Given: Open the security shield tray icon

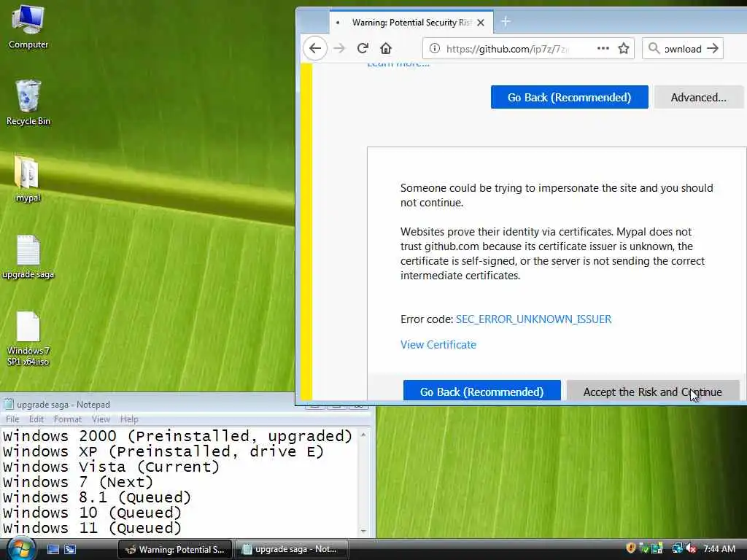Looking at the screenshot, I should (630, 548).
